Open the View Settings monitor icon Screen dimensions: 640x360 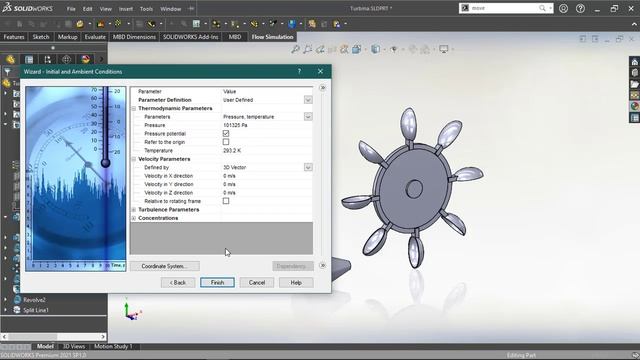point(444,49)
